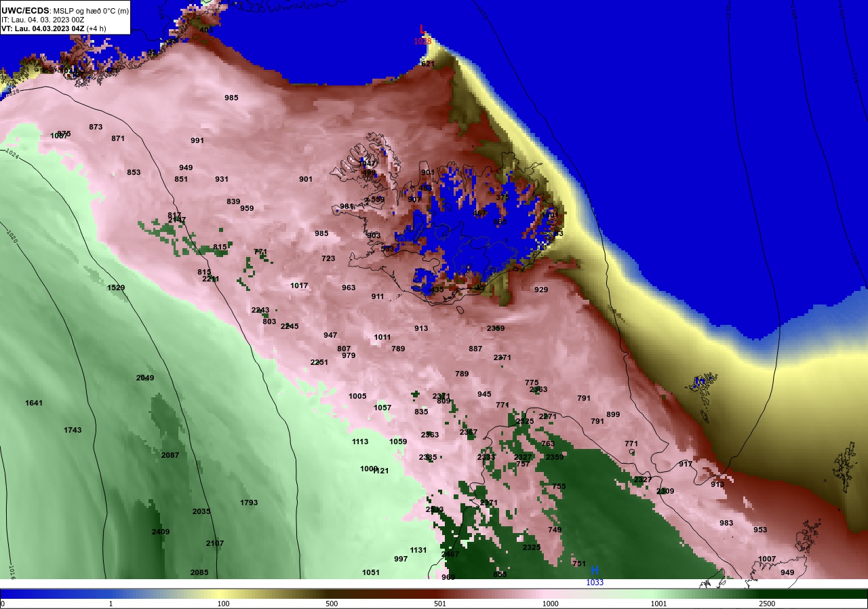This screenshot has width=868, height=609.
Task: Click the 1011 map value
Action: point(382,337)
